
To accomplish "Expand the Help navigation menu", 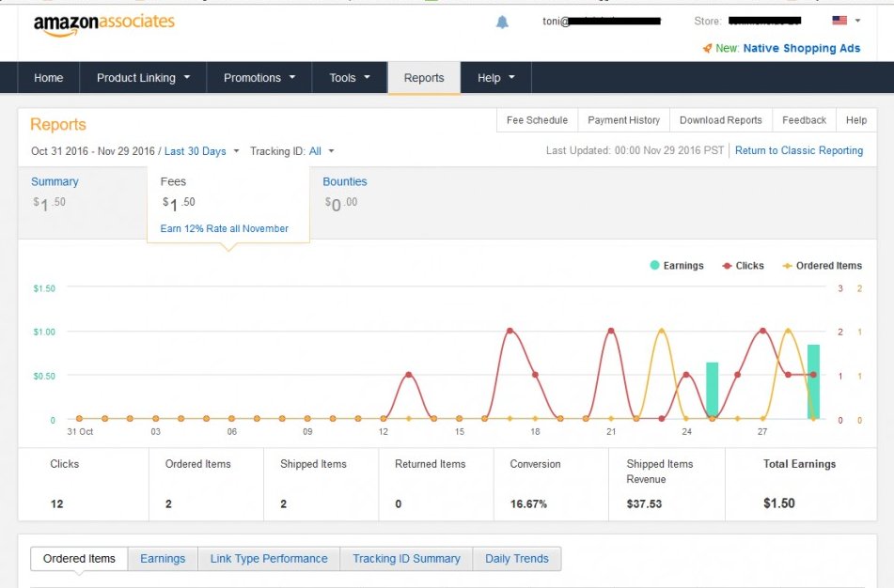I will click(x=496, y=77).
